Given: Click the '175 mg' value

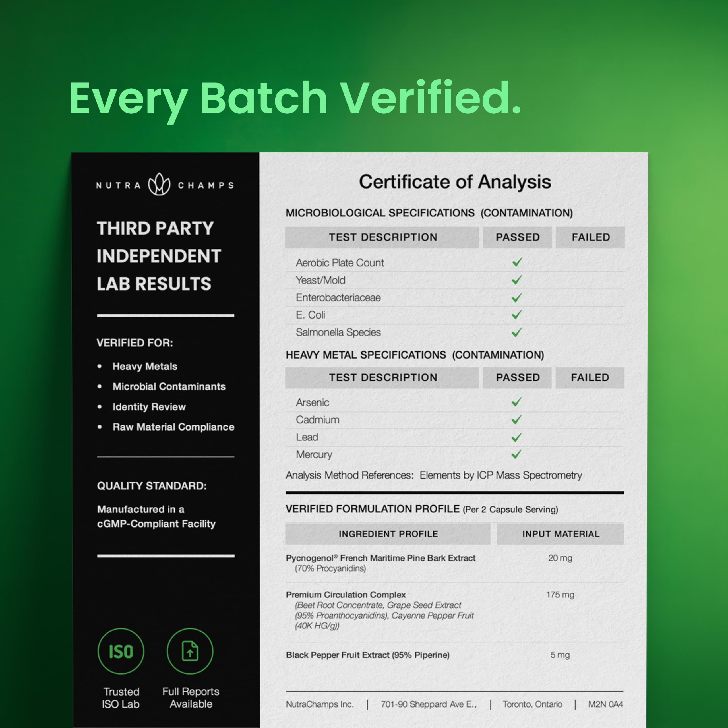Looking at the screenshot, I should pyautogui.click(x=560, y=595).
